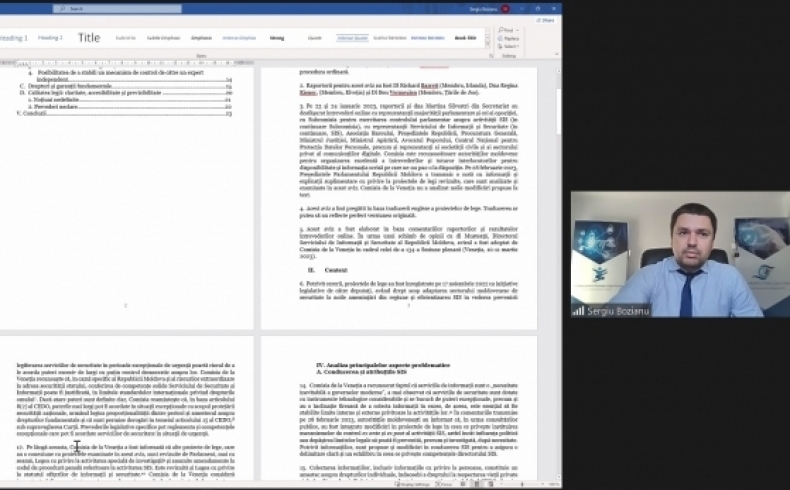
Task: Expand the Styles gallery with More arrow
Action: pos(487,45)
